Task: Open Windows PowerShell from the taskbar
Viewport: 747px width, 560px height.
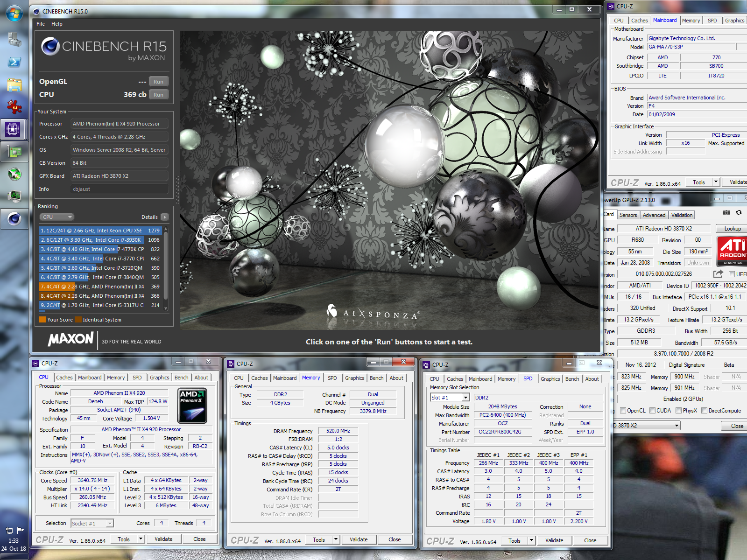Action: coord(14,62)
